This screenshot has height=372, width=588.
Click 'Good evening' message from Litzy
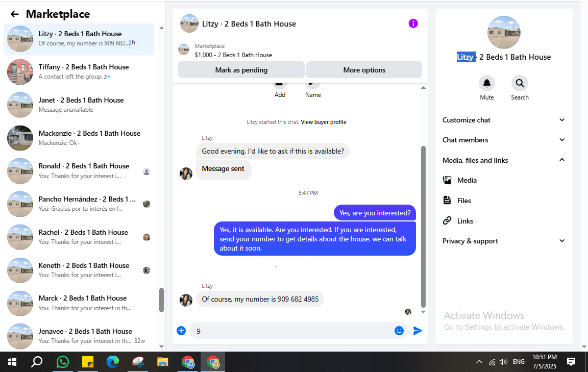point(273,151)
